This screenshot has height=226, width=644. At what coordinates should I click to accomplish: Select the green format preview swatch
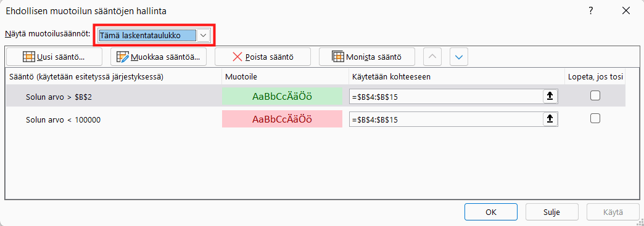coord(282,97)
